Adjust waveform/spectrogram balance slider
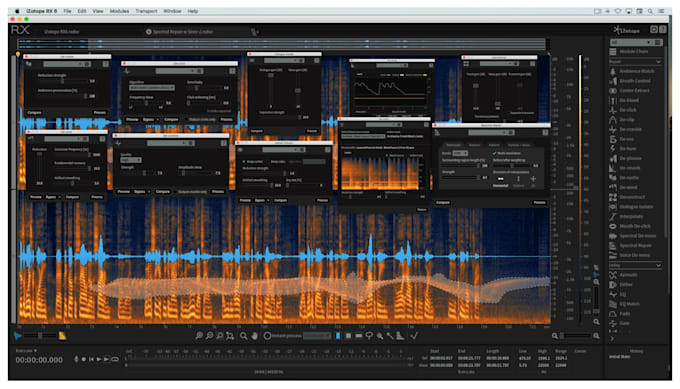The width and height of the screenshot is (680, 389). (x=40, y=336)
